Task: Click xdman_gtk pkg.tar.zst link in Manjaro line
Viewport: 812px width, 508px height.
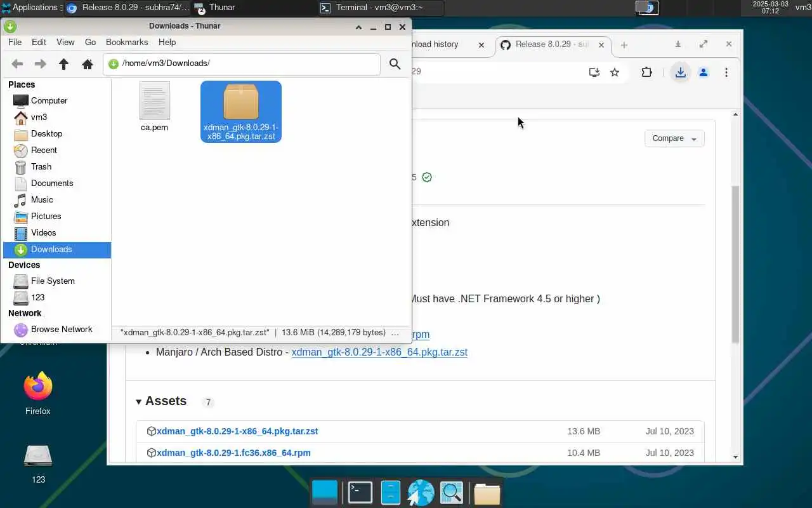Action: click(x=379, y=352)
